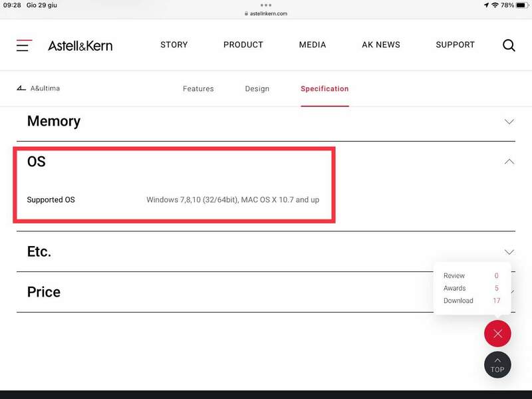Open the MEDIA menu
The width and height of the screenshot is (532, 399).
[x=313, y=45]
